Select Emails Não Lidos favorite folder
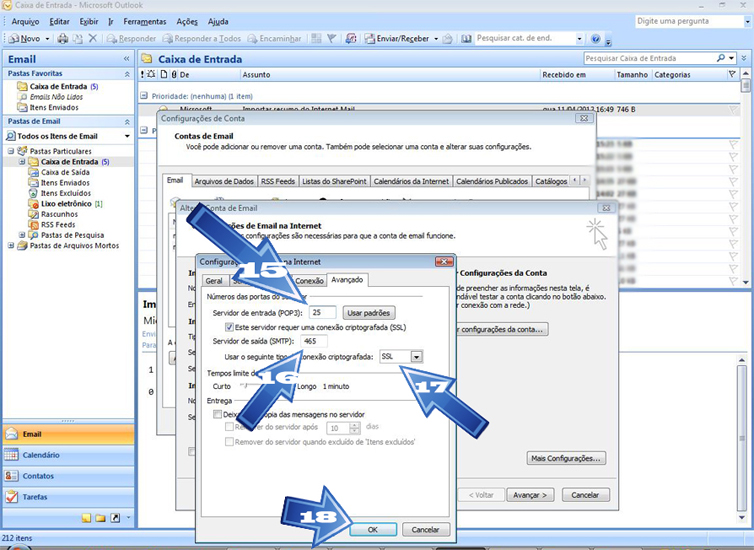This screenshot has height=550, width=754. click(x=56, y=97)
